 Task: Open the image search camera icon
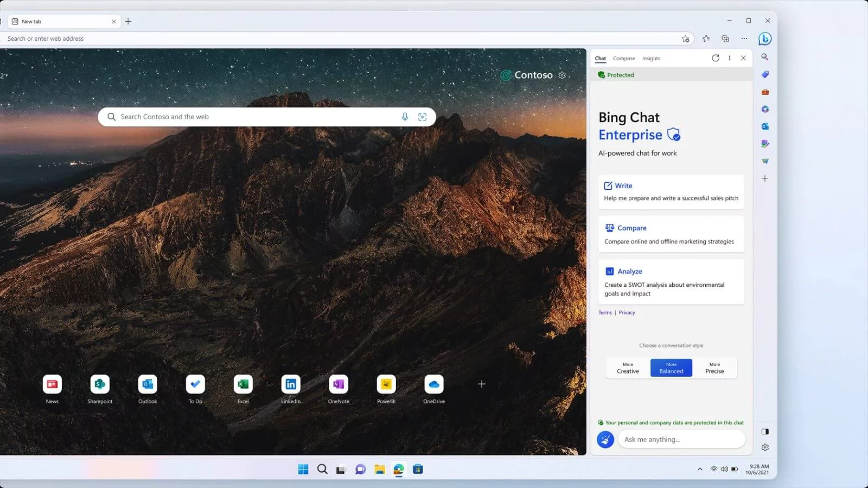[x=423, y=117]
